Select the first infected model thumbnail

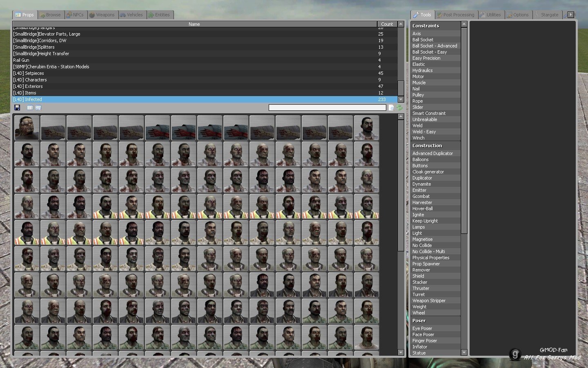27,128
